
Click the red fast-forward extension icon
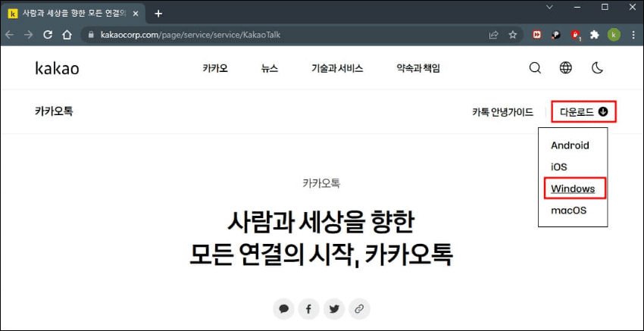coord(536,35)
